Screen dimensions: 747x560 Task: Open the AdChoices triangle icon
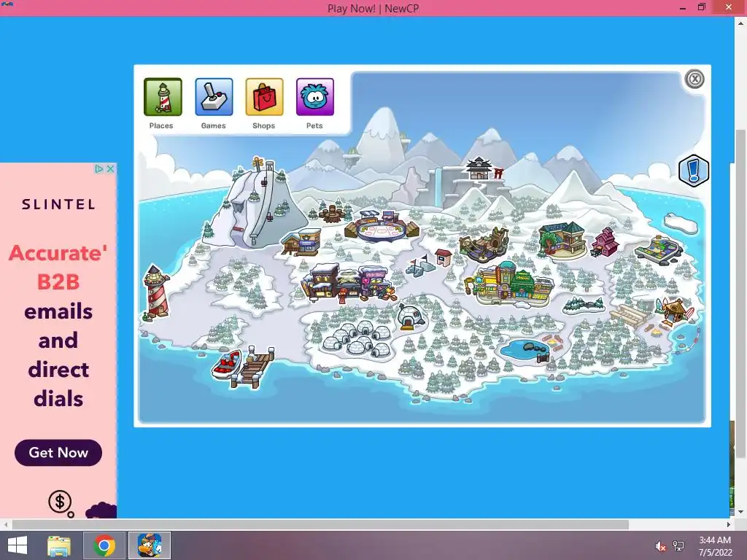tap(99, 169)
